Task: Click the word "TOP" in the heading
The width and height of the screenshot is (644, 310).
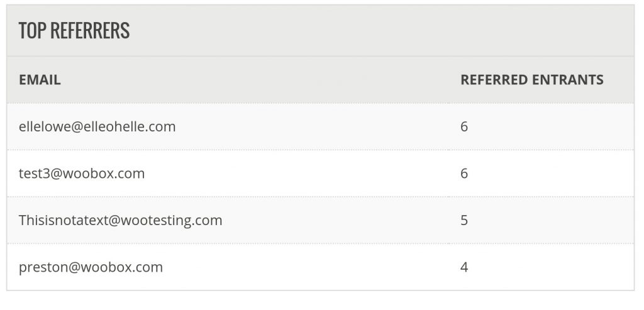Action: 31,30
